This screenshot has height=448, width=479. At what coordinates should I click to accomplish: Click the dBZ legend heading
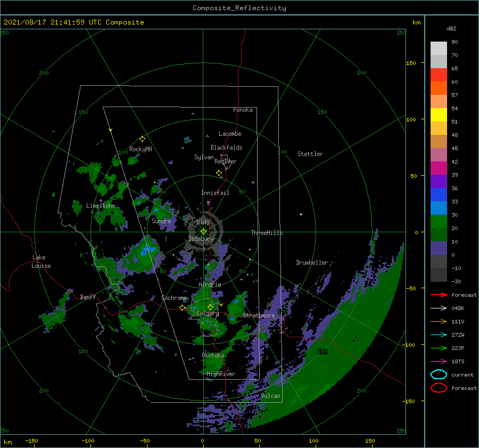tap(451, 28)
